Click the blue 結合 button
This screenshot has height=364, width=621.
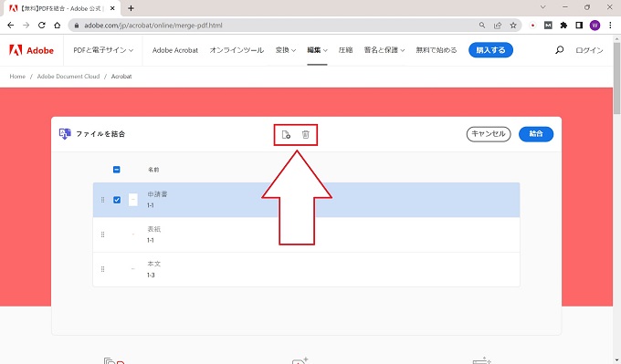coord(536,134)
